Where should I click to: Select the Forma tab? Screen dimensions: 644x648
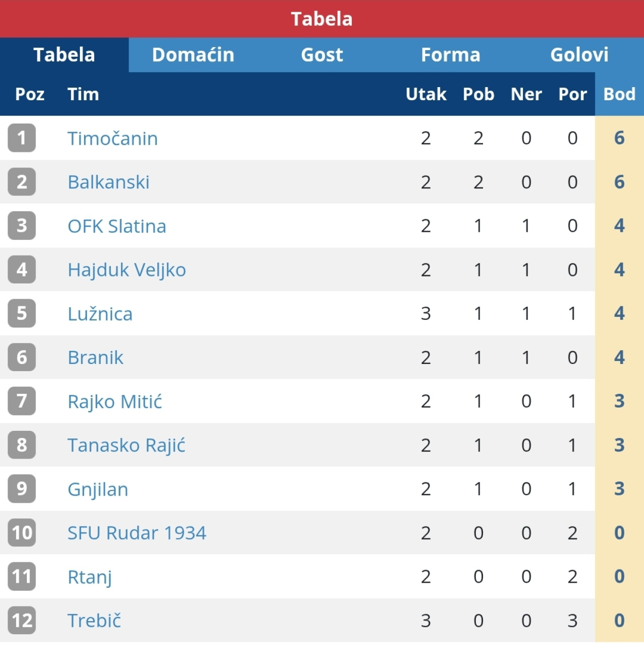(451, 55)
